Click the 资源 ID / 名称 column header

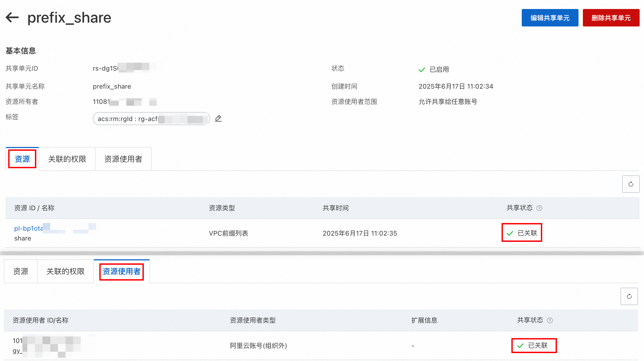coord(34,208)
